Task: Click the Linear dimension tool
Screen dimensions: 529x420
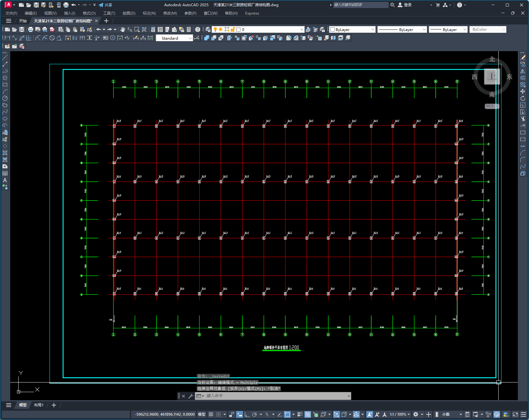Action: 7,38
